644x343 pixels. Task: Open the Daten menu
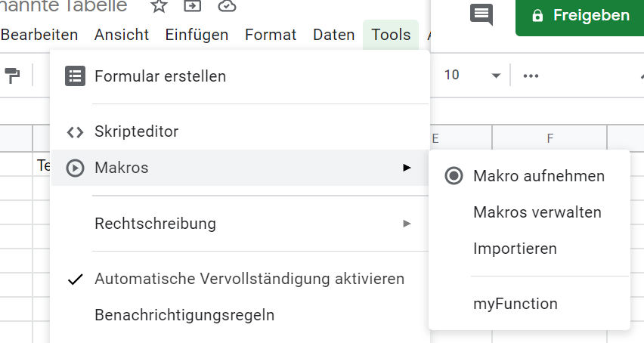click(x=333, y=35)
